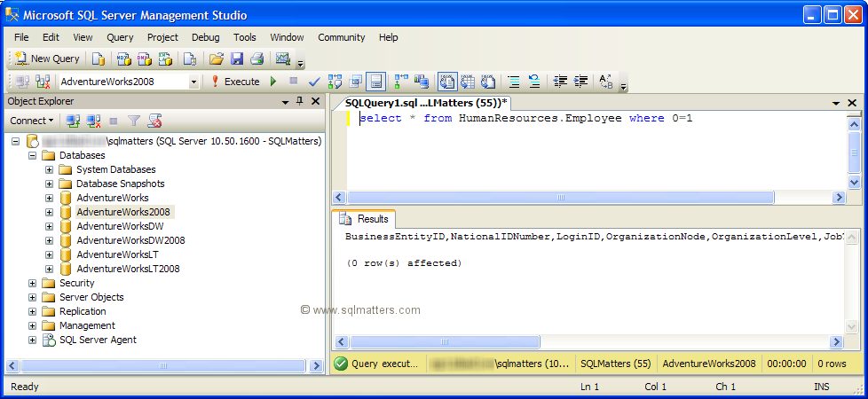Open the Connect dropdown in Object Explorer
868x399 pixels.
tap(32, 121)
